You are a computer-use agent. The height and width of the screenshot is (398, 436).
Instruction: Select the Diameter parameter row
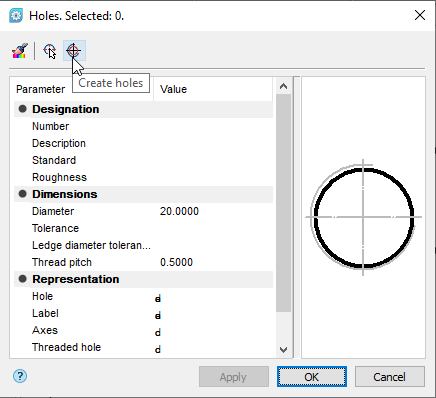144,211
